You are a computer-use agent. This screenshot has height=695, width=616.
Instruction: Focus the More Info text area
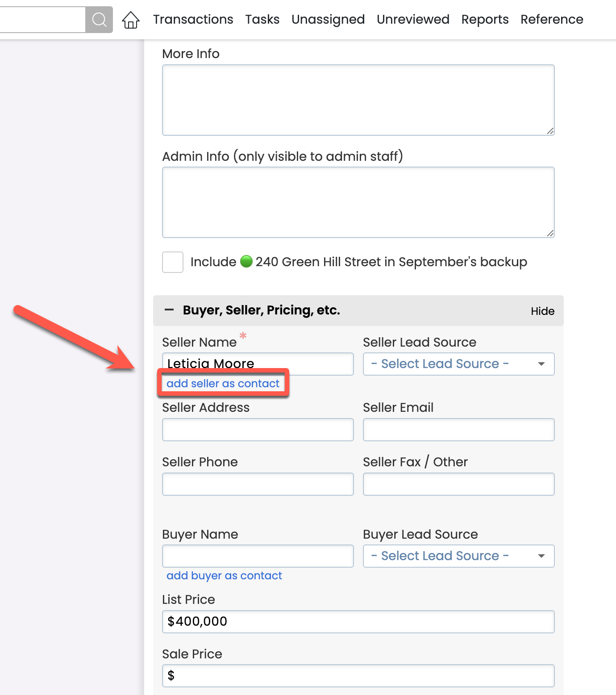pos(358,100)
